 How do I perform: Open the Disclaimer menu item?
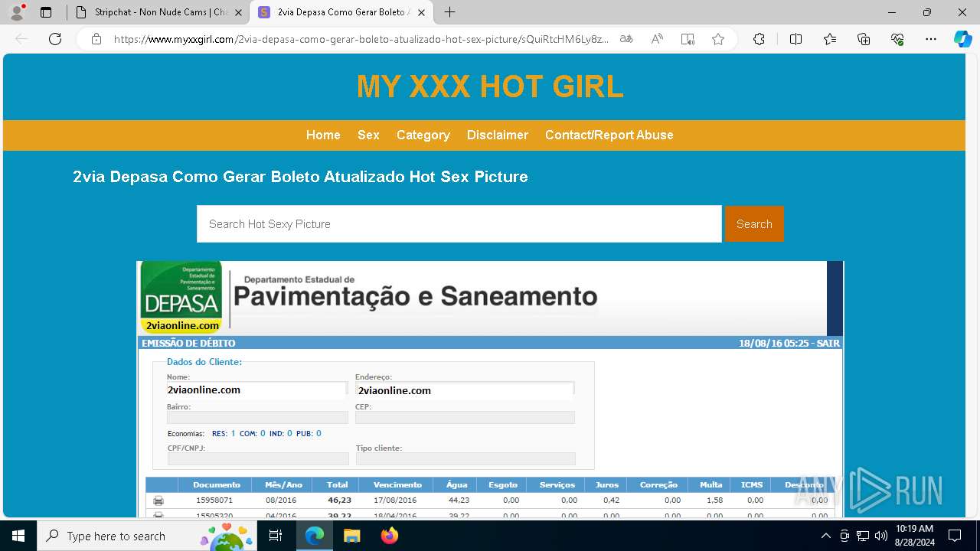click(498, 135)
